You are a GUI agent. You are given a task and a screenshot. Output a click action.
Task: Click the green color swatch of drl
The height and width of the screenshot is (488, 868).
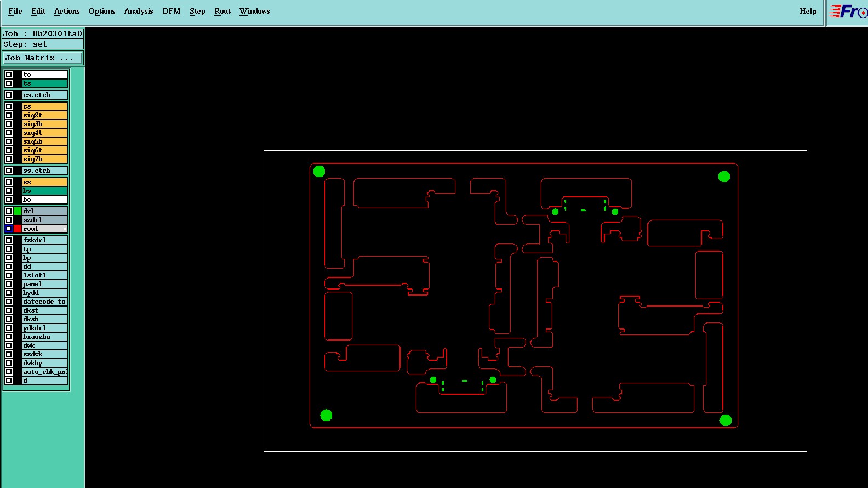(x=18, y=211)
